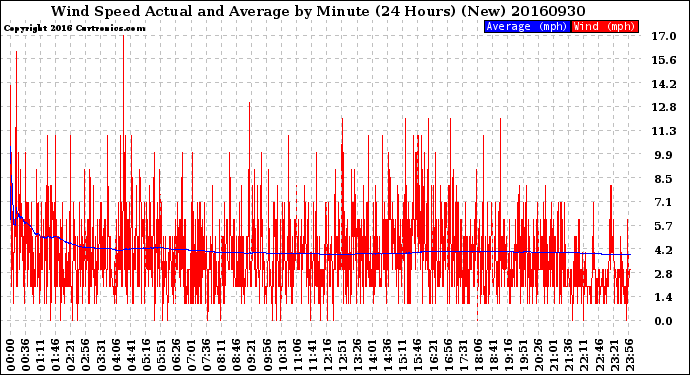Click the 13:26 time axis label
Image resolution: width=690 pixels, height=375 pixels.
click(x=357, y=355)
